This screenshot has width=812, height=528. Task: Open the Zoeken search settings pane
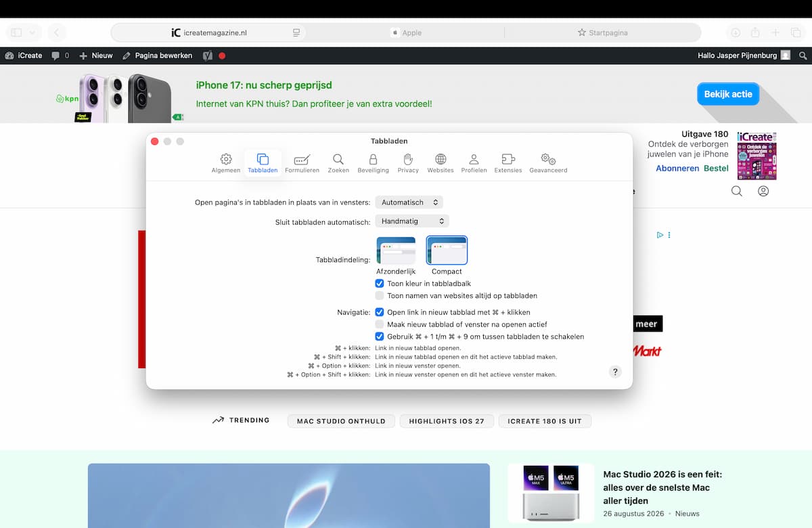(338, 164)
